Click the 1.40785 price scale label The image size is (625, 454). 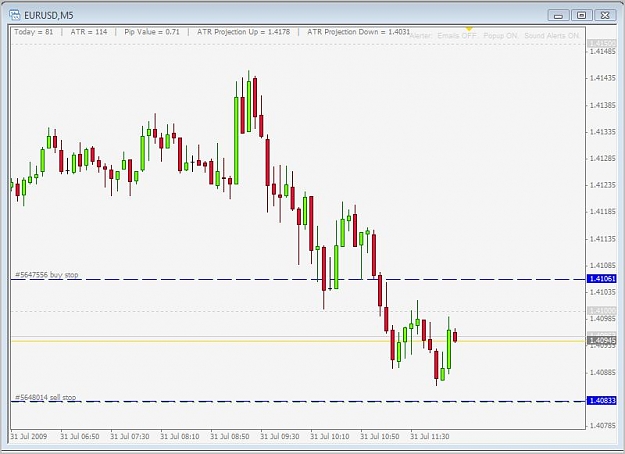(x=602, y=426)
